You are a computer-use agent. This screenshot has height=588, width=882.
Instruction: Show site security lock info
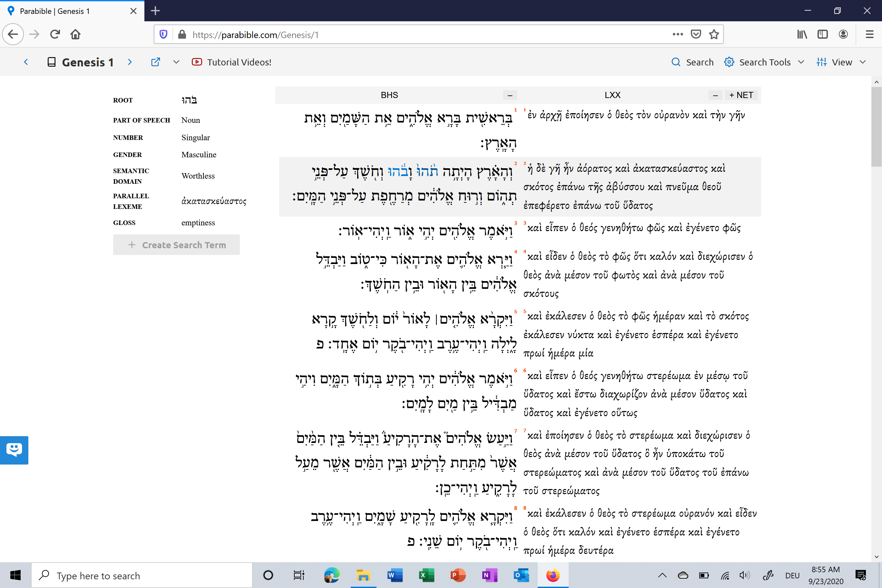tap(182, 34)
